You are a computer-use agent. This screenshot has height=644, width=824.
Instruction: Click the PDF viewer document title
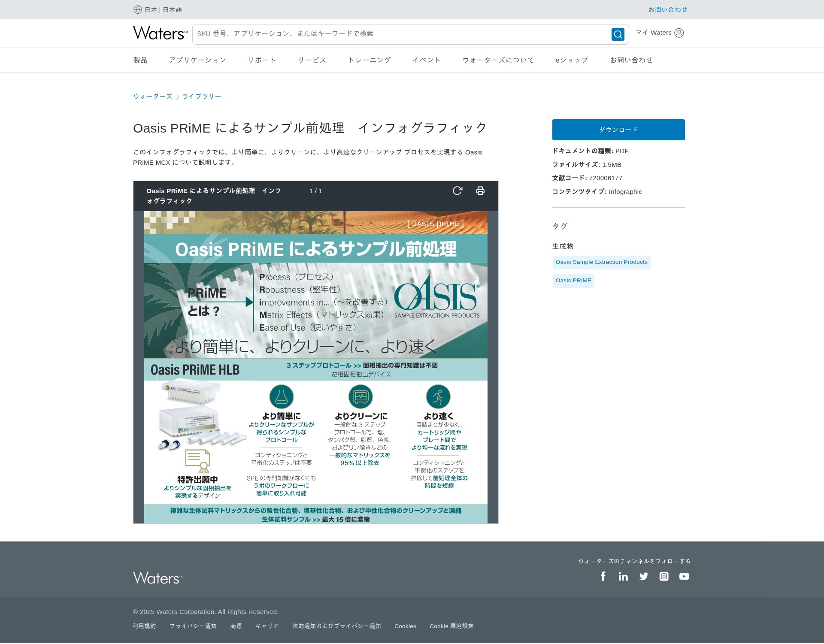[x=214, y=196]
